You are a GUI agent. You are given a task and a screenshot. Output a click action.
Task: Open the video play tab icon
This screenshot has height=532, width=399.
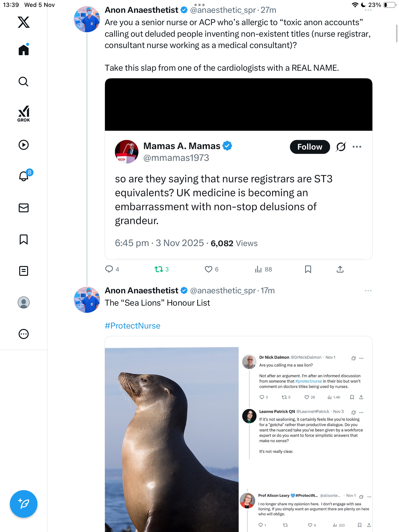[24, 145]
